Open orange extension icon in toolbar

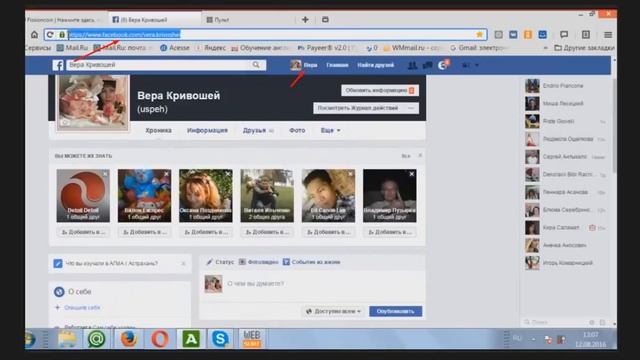click(528, 35)
